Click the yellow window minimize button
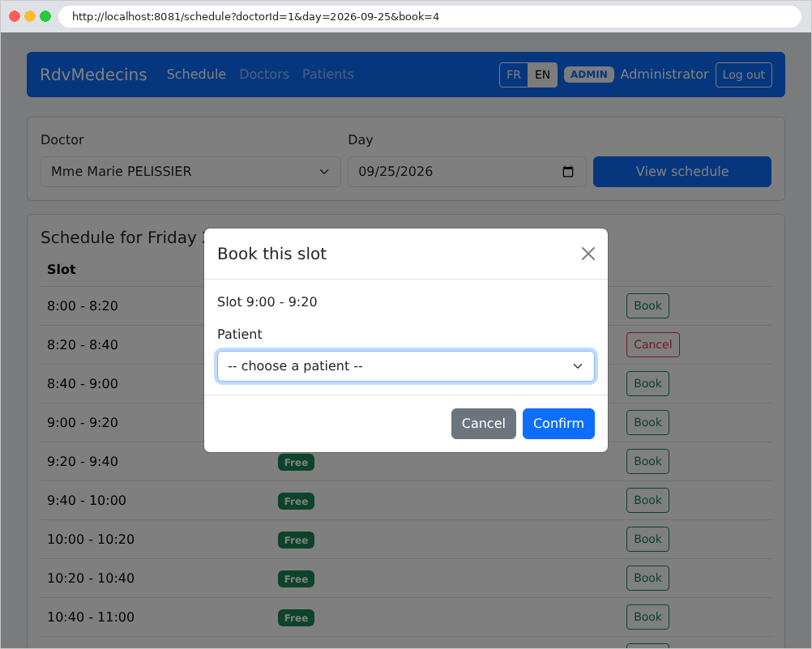 click(30, 16)
